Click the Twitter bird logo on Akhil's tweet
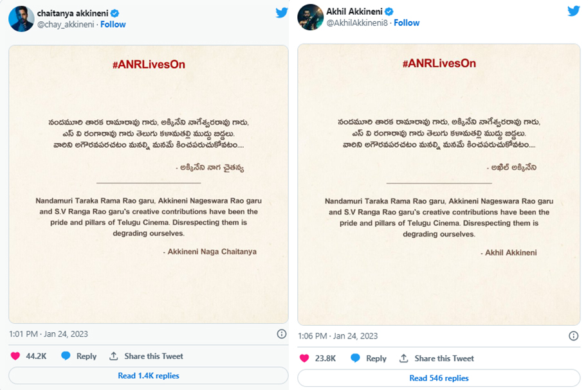 click(572, 12)
